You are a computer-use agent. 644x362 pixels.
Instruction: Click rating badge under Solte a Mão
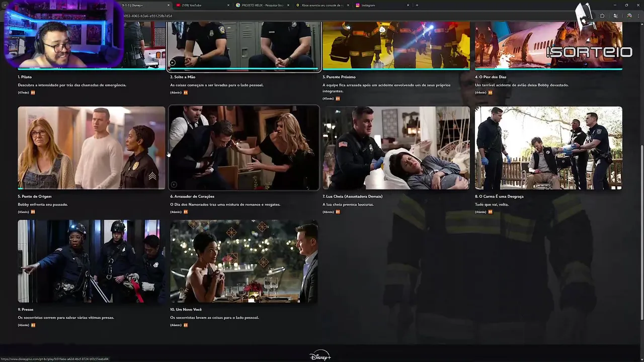(x=186, y=93)
